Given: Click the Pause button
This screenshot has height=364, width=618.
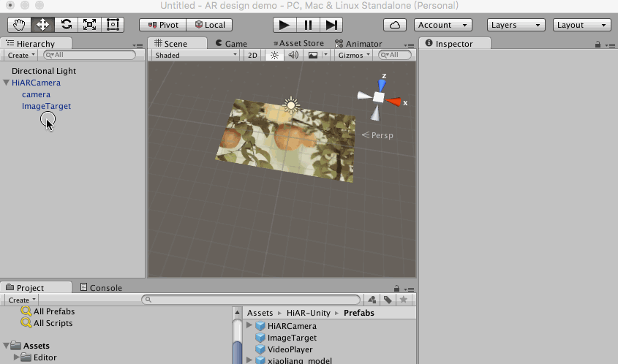Looking at the screenshot, I should pyautogui.click(x=308, y=25).
